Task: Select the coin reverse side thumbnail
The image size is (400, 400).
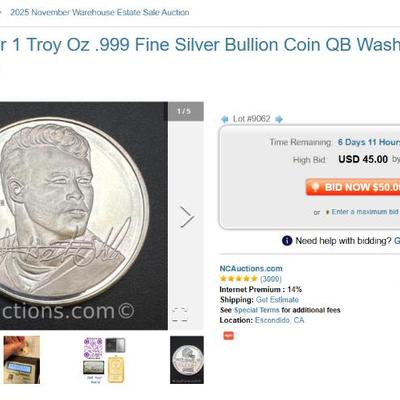Action: [x=187, y=360]
